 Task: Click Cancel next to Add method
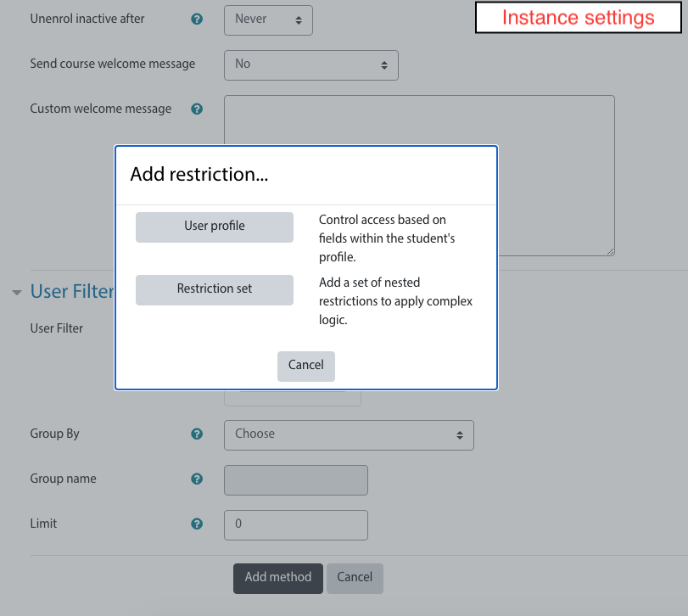(x=355, y=579)
